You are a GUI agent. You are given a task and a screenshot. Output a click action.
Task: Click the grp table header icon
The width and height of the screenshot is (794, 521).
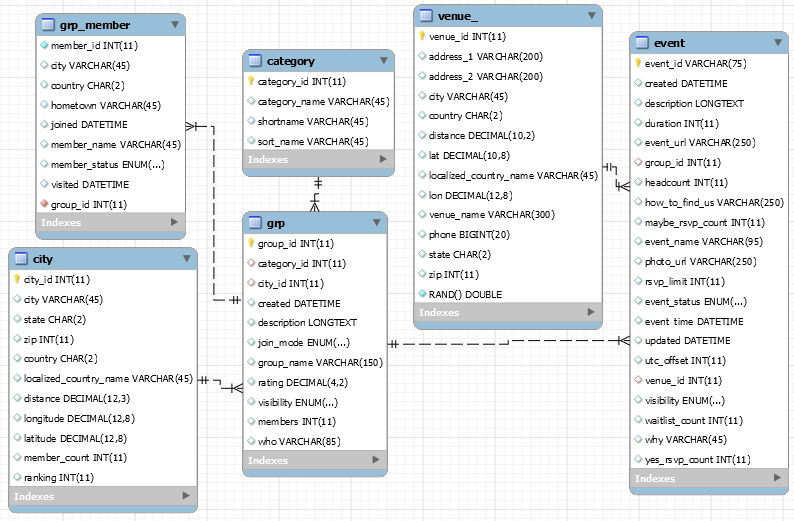255,223
